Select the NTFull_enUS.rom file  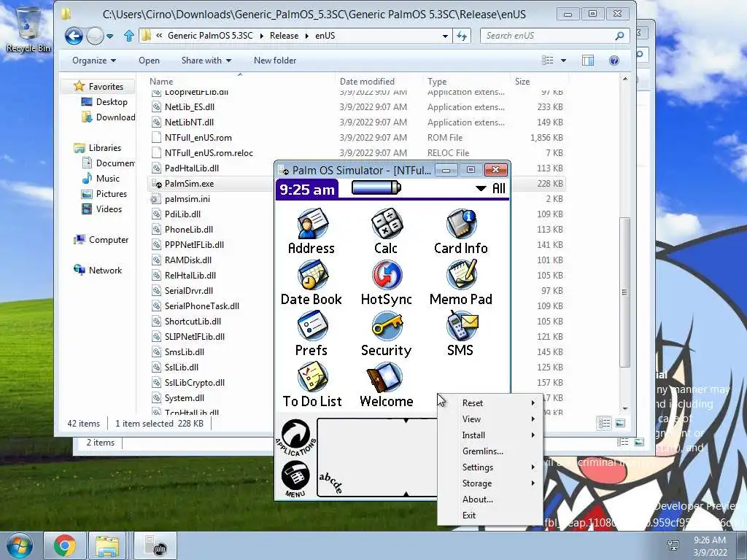pos(198,138)
